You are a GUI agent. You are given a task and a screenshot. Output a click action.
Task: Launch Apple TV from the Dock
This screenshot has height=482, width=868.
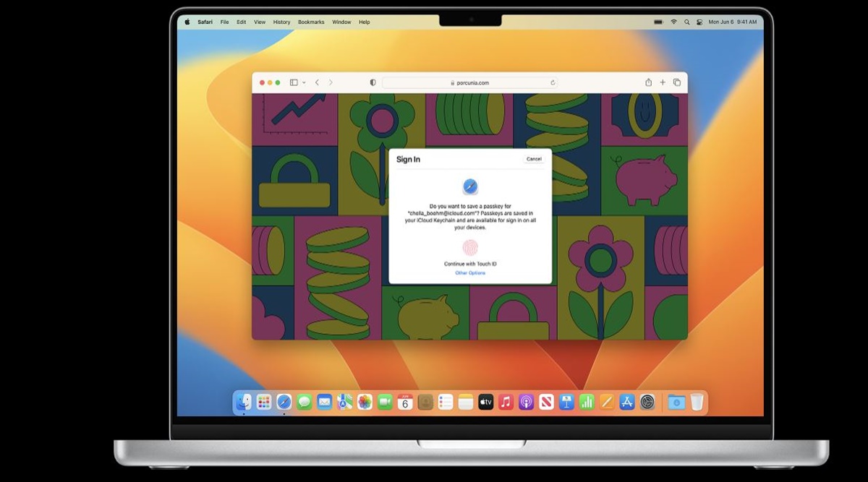pos(486,403)
